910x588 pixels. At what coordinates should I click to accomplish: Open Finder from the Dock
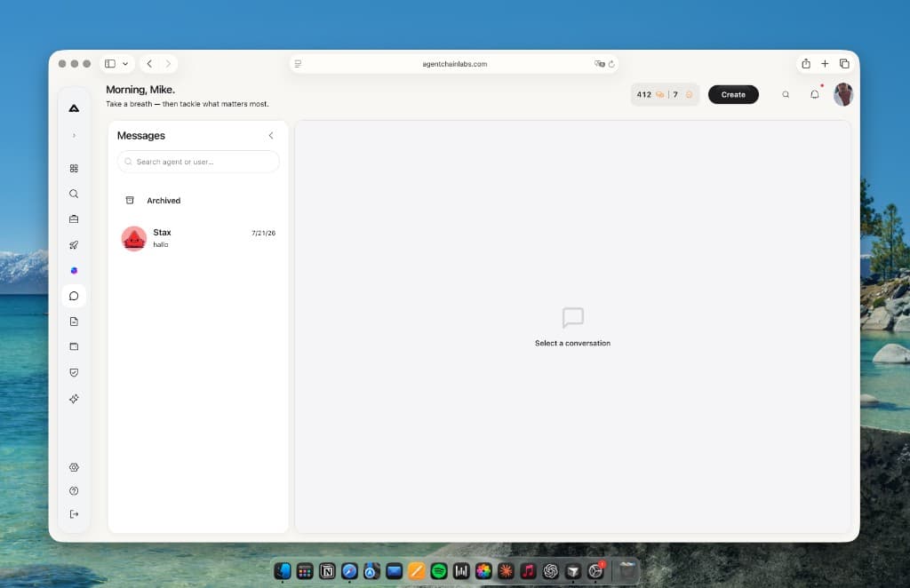coord(283,571)
